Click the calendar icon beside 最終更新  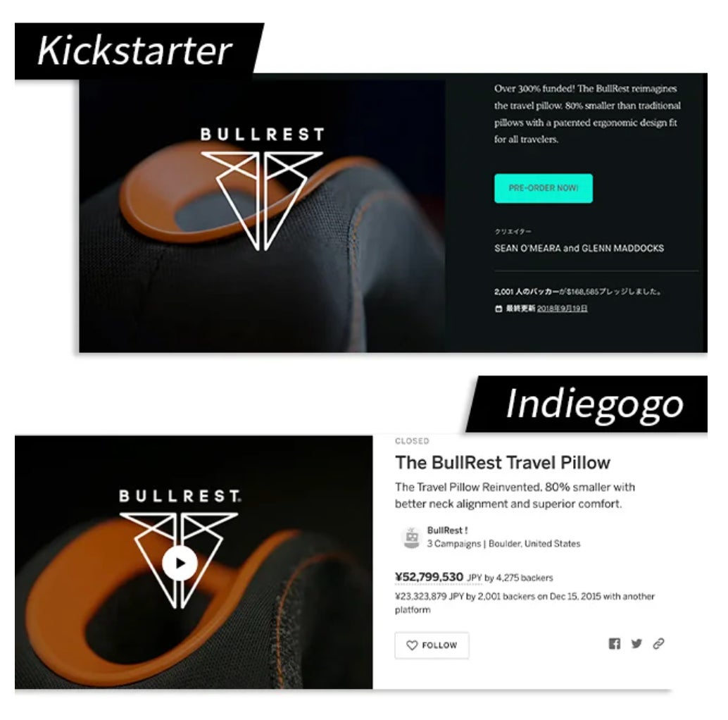(x=498, y=309)
